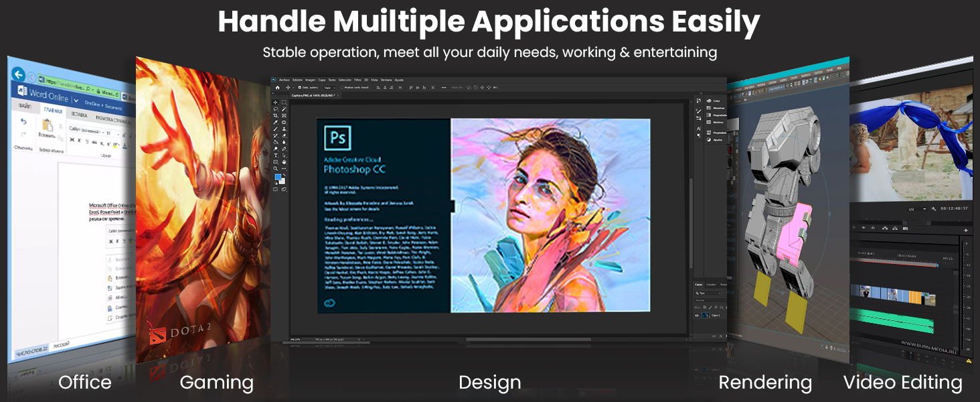Toggle Quick Mask mode in Photoshop toolbar
Image resolution: width=980 pixels, height=402 pixels.
point(275,190)
